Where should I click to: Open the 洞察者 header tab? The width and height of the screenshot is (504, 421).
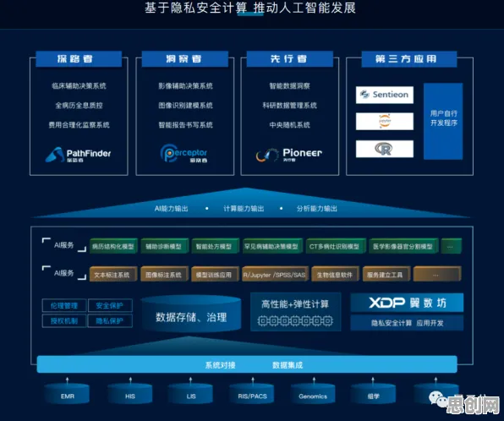185,59
